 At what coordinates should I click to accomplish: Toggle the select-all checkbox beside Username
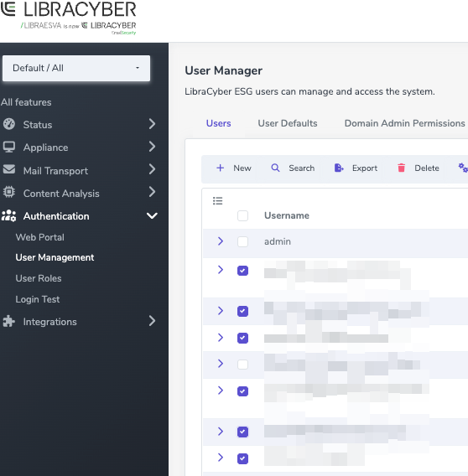pyautogui.click(x=242, y=216)
